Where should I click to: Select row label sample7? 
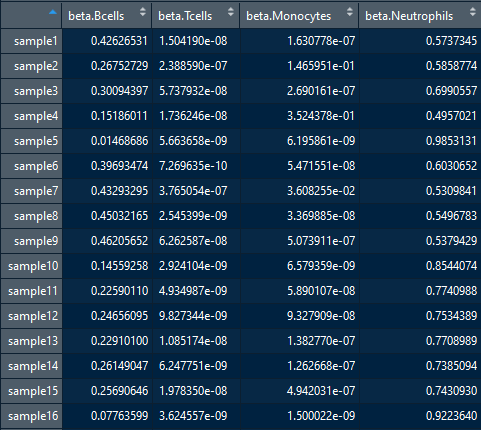click(x=36, y=191)
